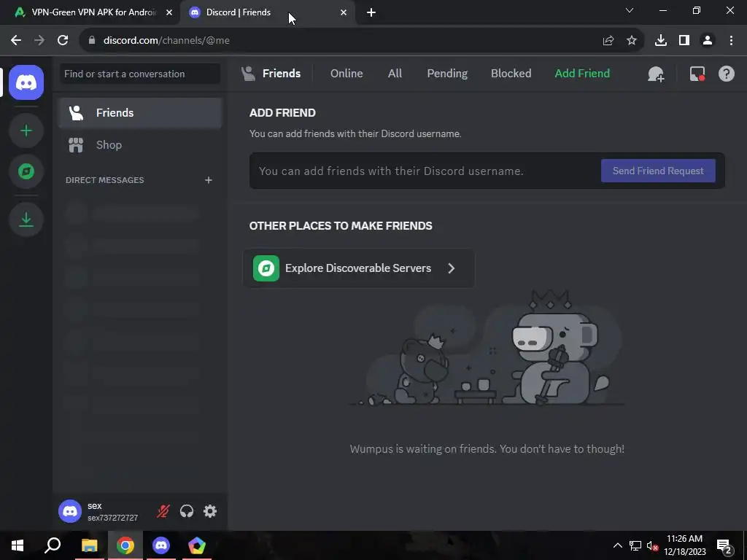
Task: Unmute microphone in user panel
Action: click(163, 511)
